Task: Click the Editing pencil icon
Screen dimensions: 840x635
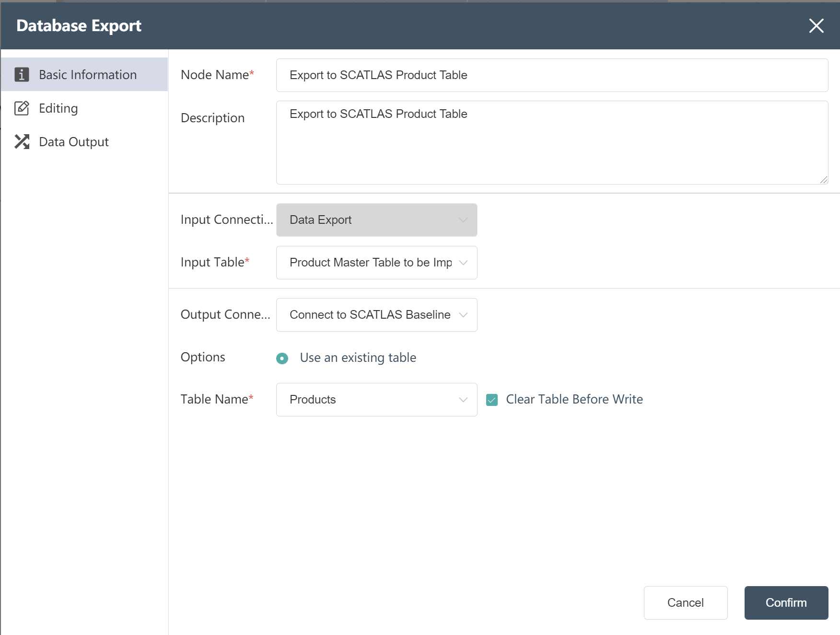Action: pos(22,108)
